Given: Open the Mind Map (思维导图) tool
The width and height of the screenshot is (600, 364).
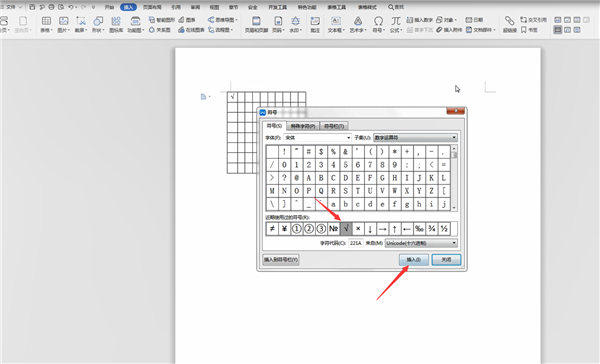Looking at the screenshot, I should 222,20.
